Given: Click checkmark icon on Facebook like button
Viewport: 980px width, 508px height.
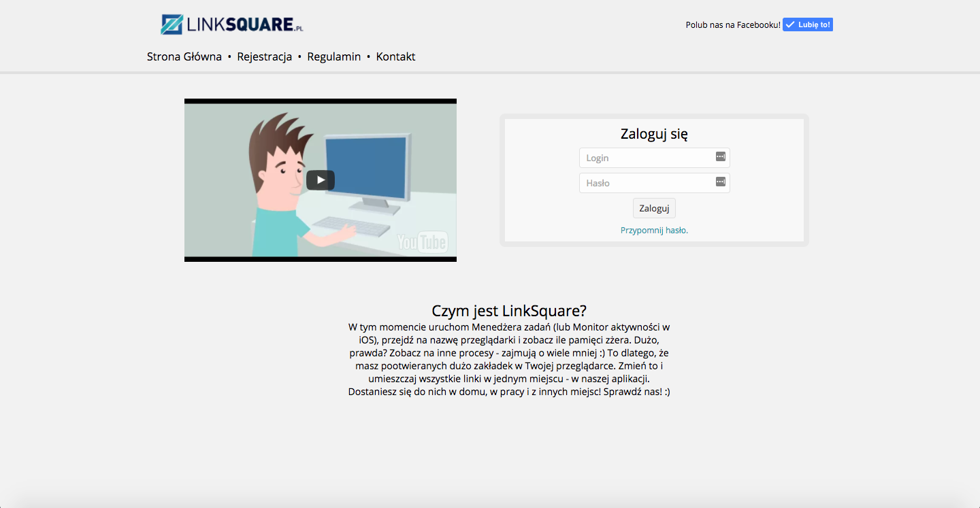Looking at the screenshot, I should click(x=789, y=24).
